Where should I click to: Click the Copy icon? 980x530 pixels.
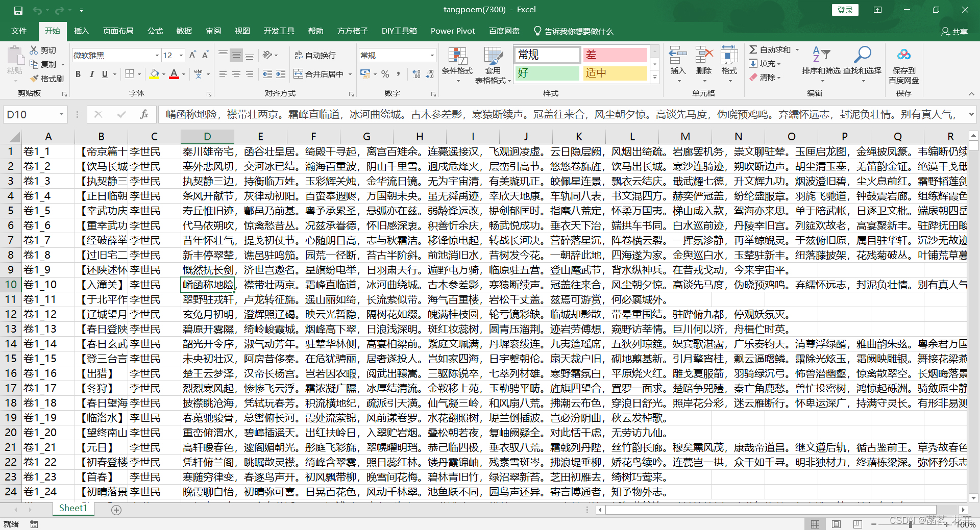click(34, 64)
